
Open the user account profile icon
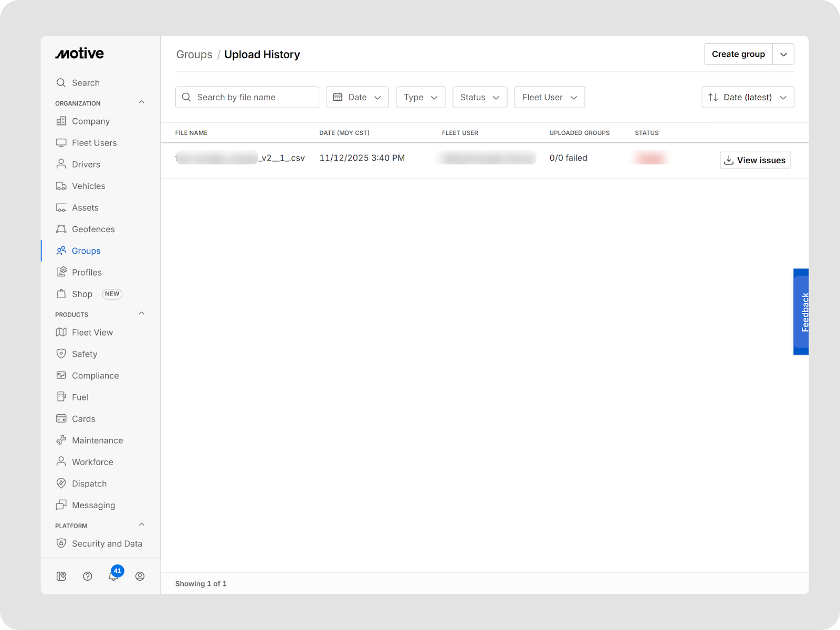click(x=140, y=576)
